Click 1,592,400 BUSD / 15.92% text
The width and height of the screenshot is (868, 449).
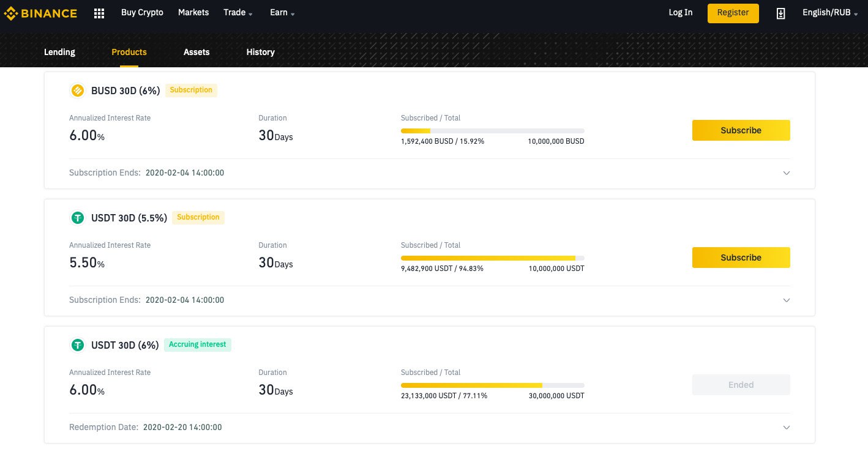[443, 141]
